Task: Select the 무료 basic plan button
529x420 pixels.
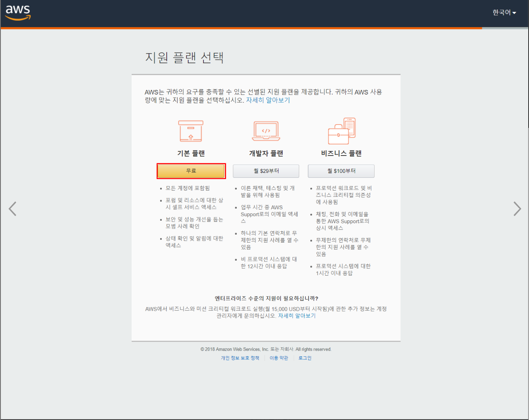Action: pos(191,171)
